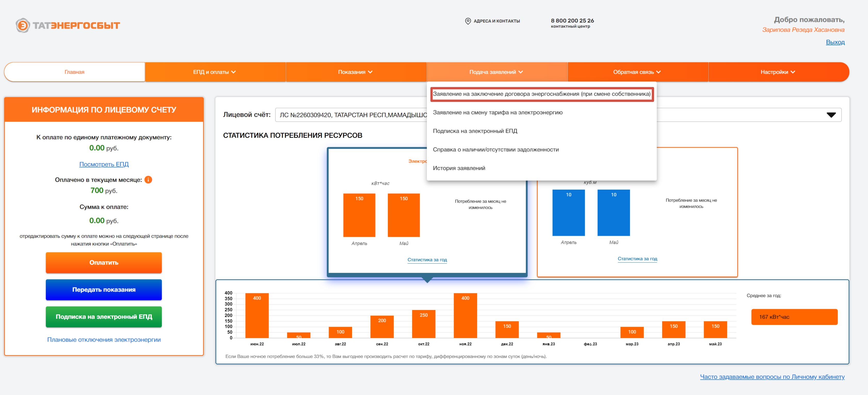
Task: Click the orange Оплатить button
Action: coord(104,262)
